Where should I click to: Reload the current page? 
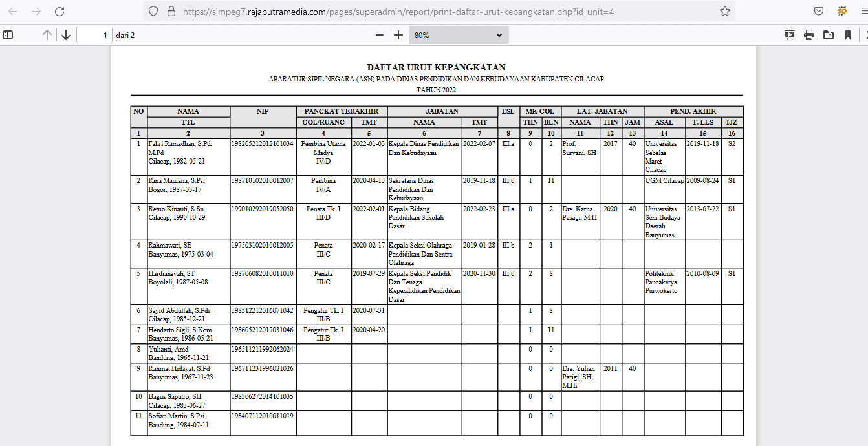pos(60,12)
